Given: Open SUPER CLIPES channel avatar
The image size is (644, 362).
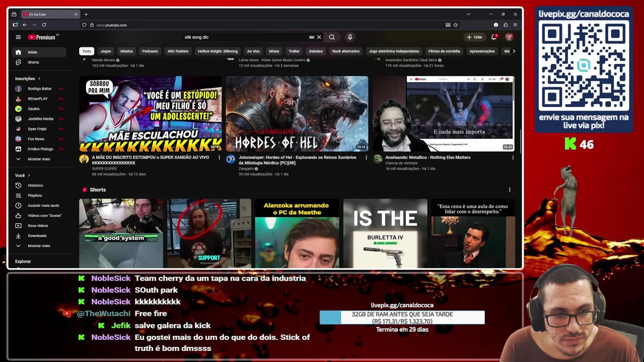Looking at the screenshot, I should point(84,159).
